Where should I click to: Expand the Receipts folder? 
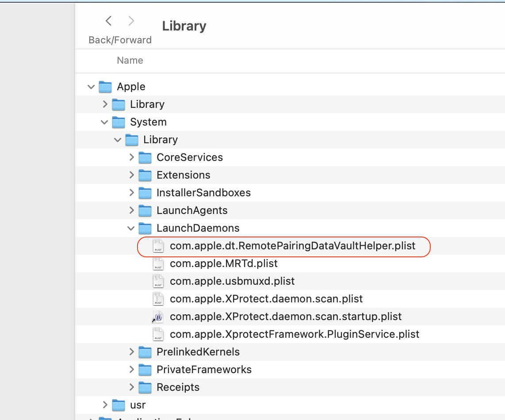[x=131, y=387]
